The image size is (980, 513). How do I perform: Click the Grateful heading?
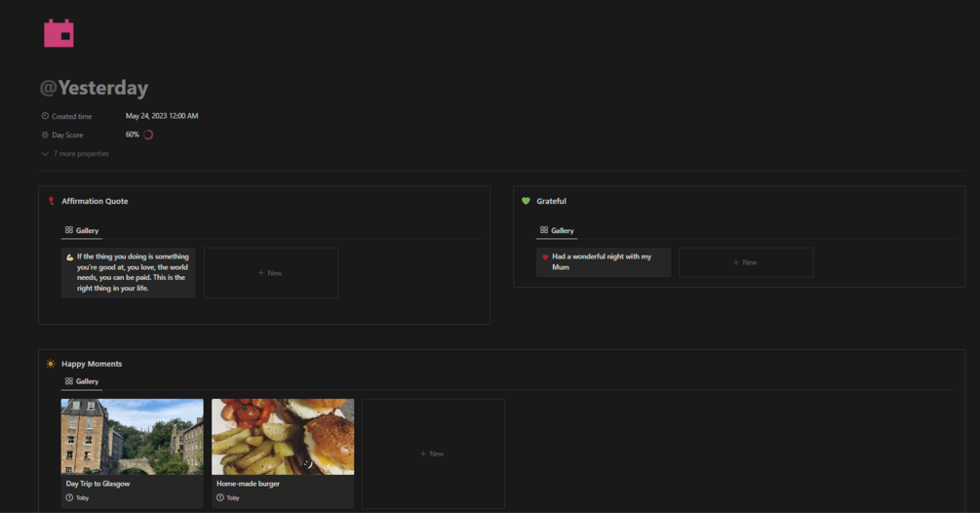[x=551, y=201]
